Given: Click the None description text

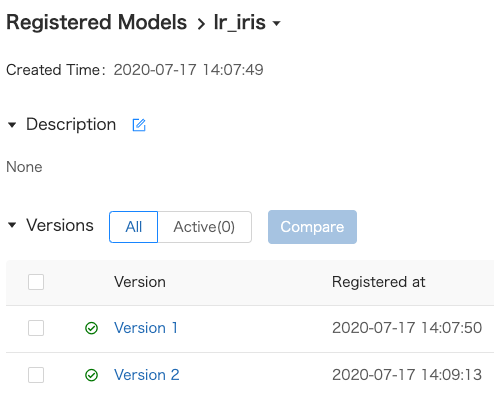Looking at the screenshot, I should point(24,167).
